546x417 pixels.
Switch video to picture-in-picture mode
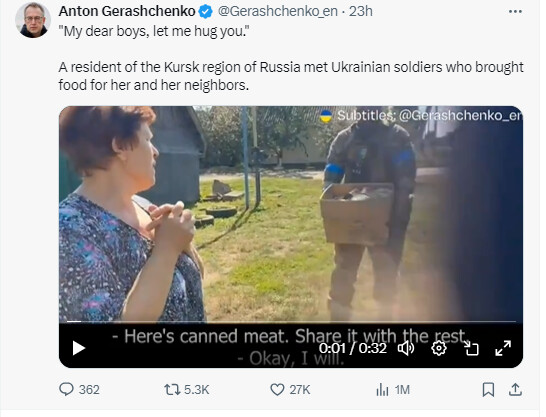471,348
